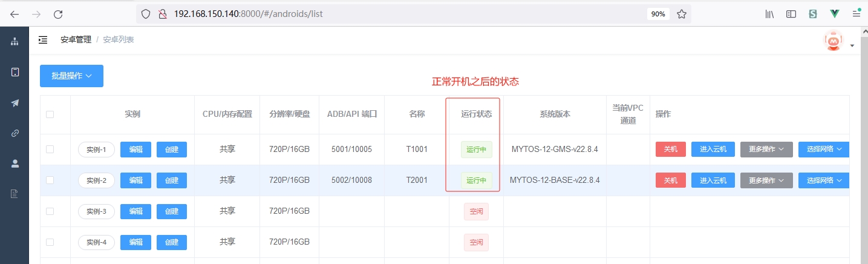Viewport: 868px width, 264px height.
Task: Toggle the select-all checkbox in table header
Action: (50, 114)
